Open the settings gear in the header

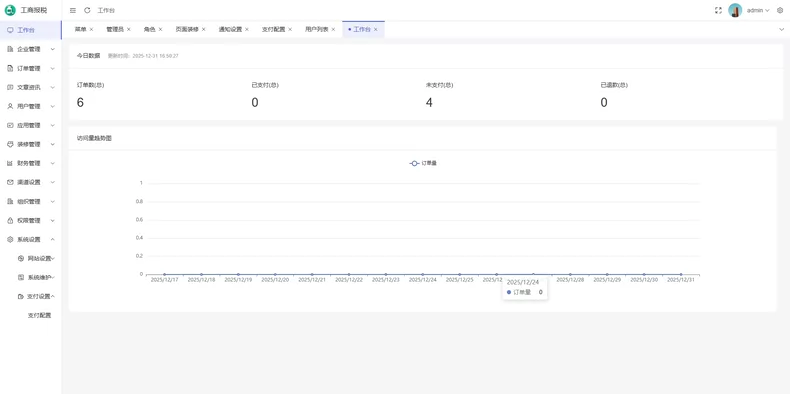point(780,10)
